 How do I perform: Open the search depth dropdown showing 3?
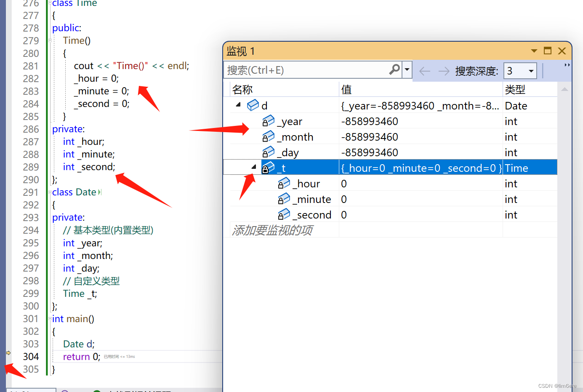tap(520, 71)
